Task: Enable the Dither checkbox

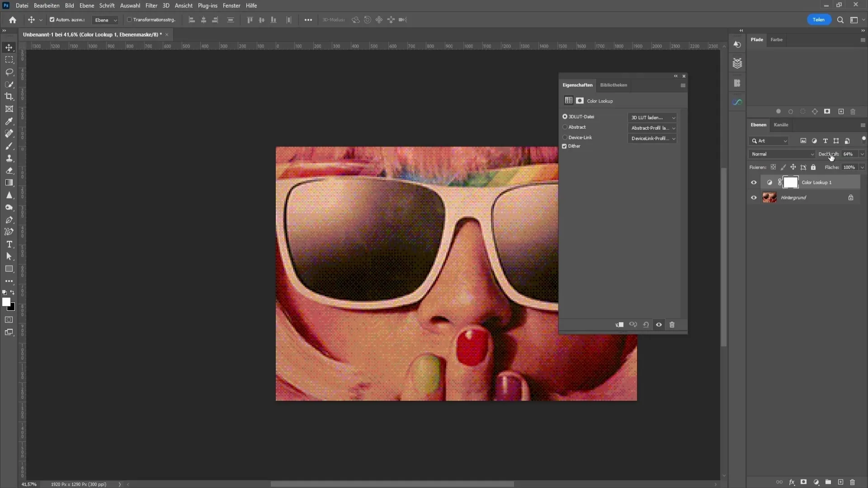Action: [565, 145]
